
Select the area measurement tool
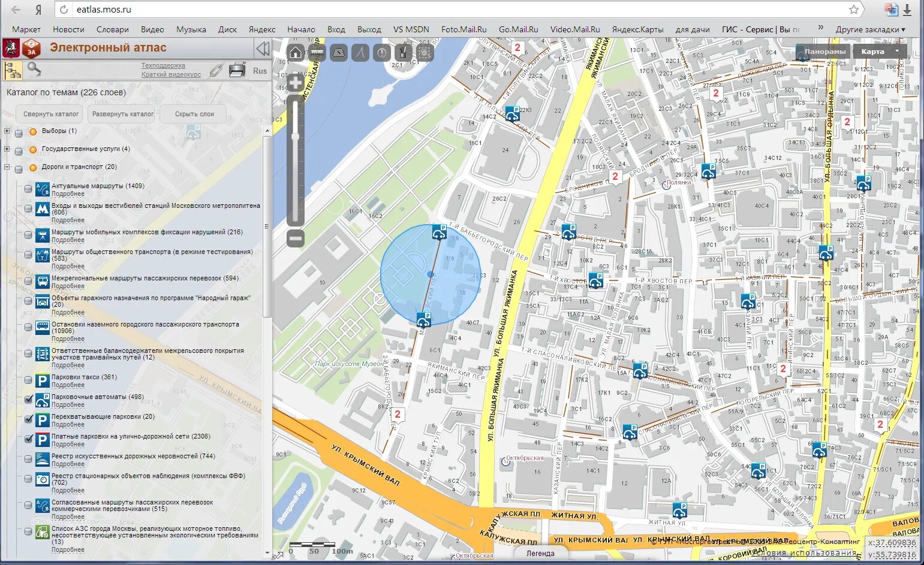tap(339, 53)
